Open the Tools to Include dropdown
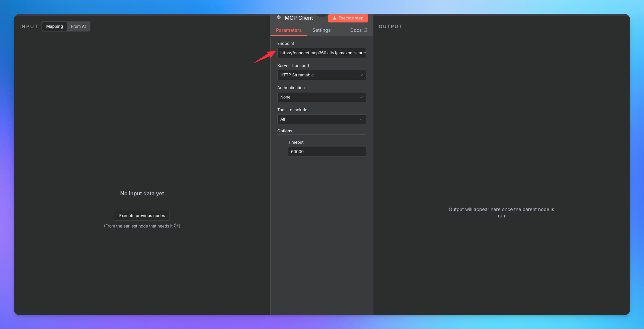The image size is (644, 329). point(321,119)
